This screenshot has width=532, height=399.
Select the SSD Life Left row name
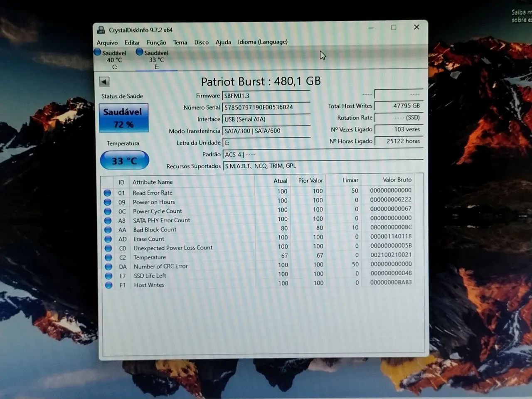[150, 276]
